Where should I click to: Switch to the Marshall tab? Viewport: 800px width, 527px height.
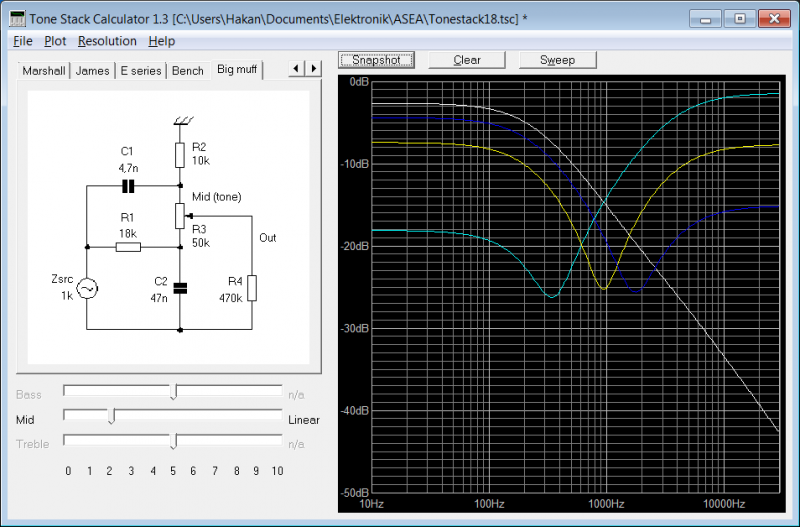44,71
